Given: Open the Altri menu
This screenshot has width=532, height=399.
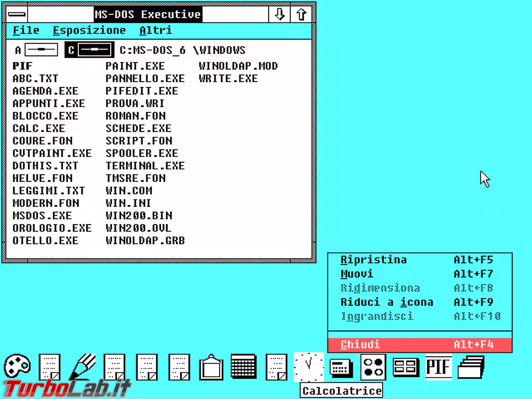Looking at the screenshot, I should [x=155, y=30].
